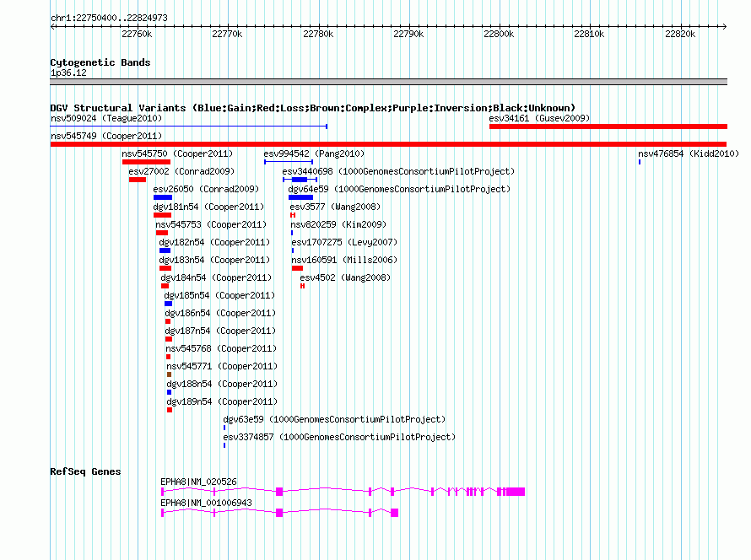Click esv27002 (Conrad2009) label
Viewport: 751px width, 560px height.
coord(181,171)
